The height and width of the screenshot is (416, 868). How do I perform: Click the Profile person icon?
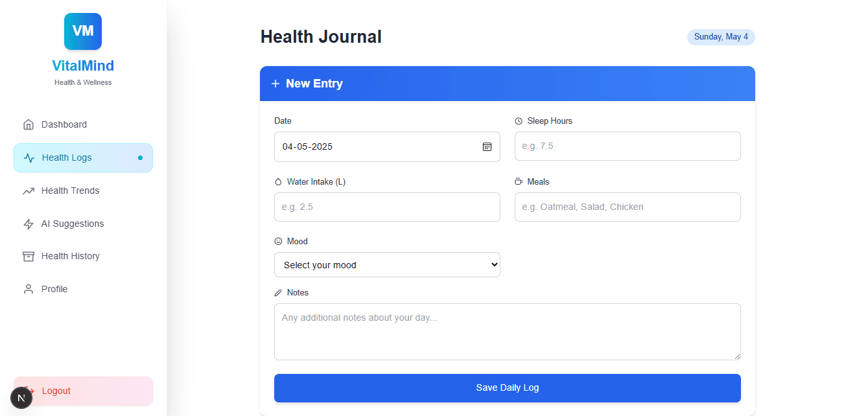(29, 290)
